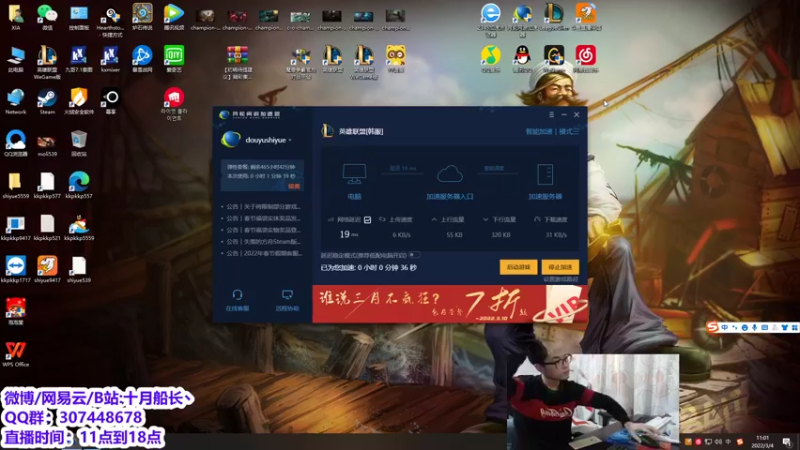The height and width of the screenshot is (450, 800).
Task: Open the accelerator's hamburger menu icon
Action: (551, 115)
